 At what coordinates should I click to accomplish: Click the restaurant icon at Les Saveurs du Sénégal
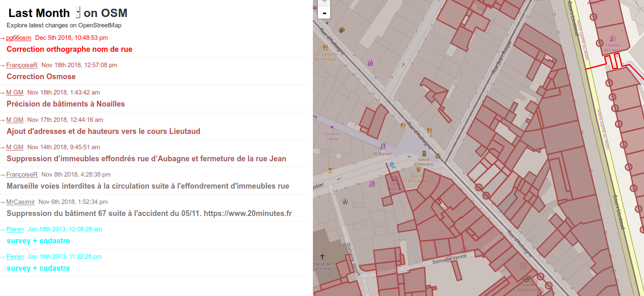click(x=325, y=47)
